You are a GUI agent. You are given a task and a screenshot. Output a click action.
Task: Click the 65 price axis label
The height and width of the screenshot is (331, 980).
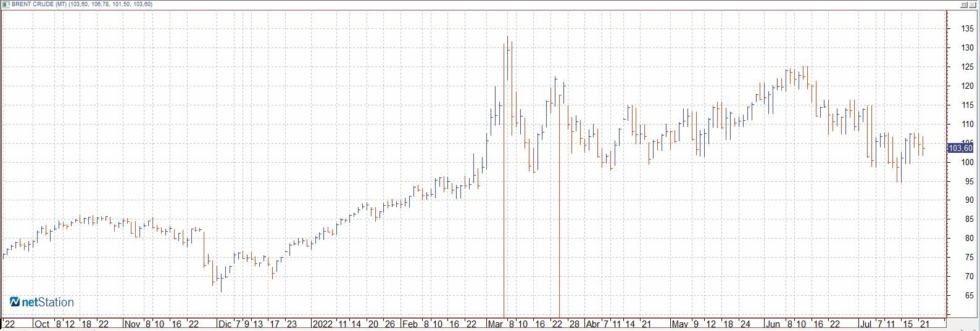tap(969, 296)
